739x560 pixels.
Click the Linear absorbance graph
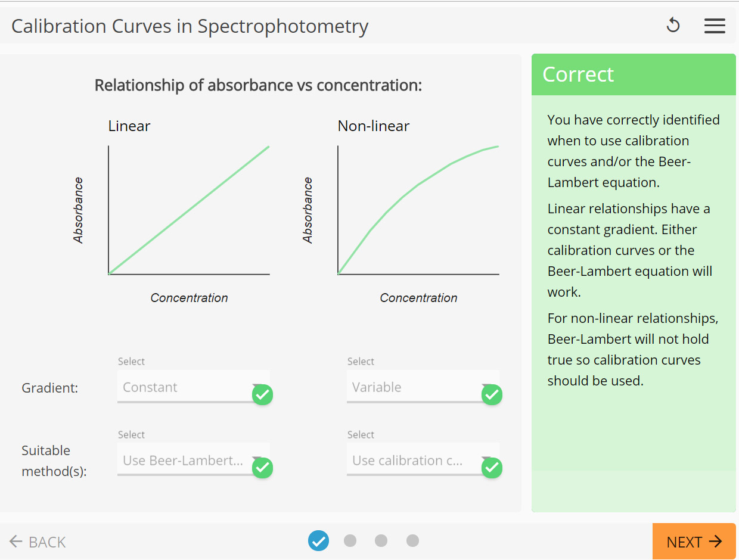tap(188, 210)
